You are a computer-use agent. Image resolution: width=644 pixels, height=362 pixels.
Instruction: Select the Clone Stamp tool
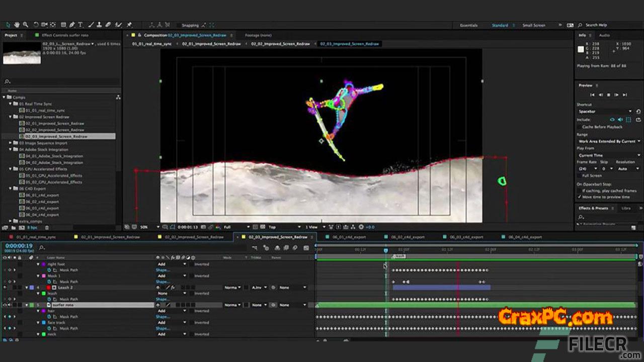pyautogui.click(x=100, y=25)
